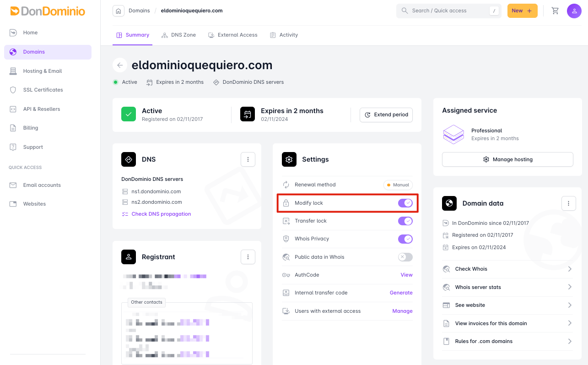The image size is (588, 365).
Task: Click the ns2.dondominio.com server icon
Action: tap(125, 202)
